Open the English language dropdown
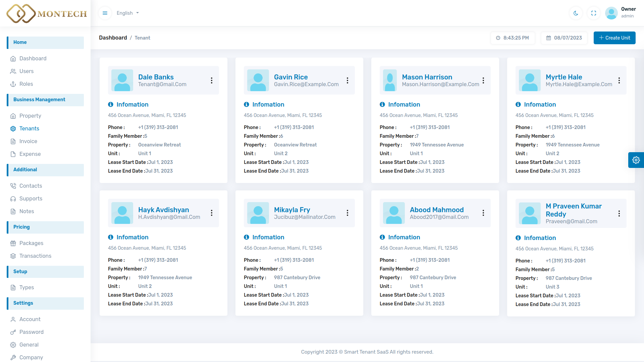644x362 pixels. click(x=127, y=13)
